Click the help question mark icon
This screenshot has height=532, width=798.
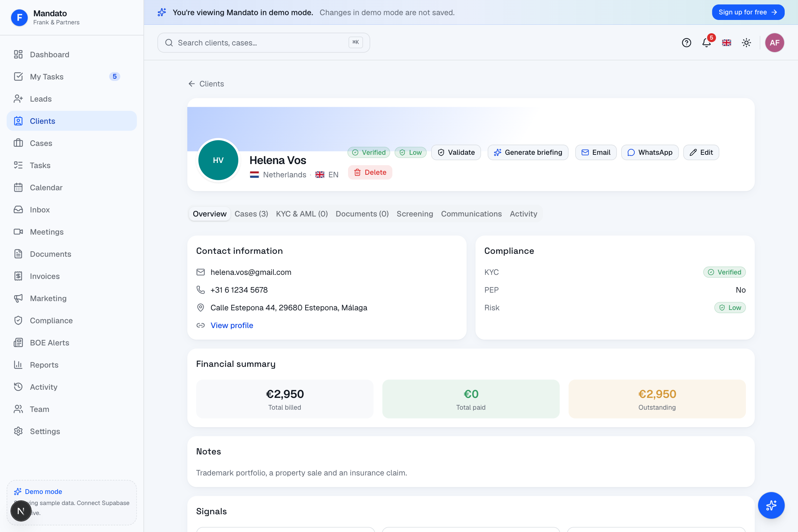click(x=686, y=42)
